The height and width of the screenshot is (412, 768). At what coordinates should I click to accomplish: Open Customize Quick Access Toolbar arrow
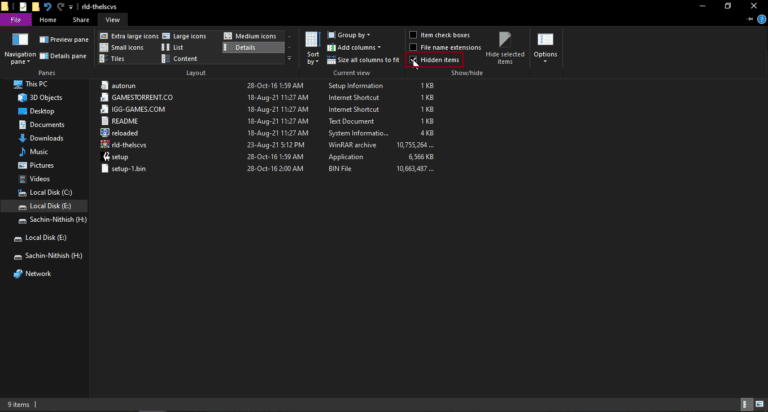coord(71,7)
